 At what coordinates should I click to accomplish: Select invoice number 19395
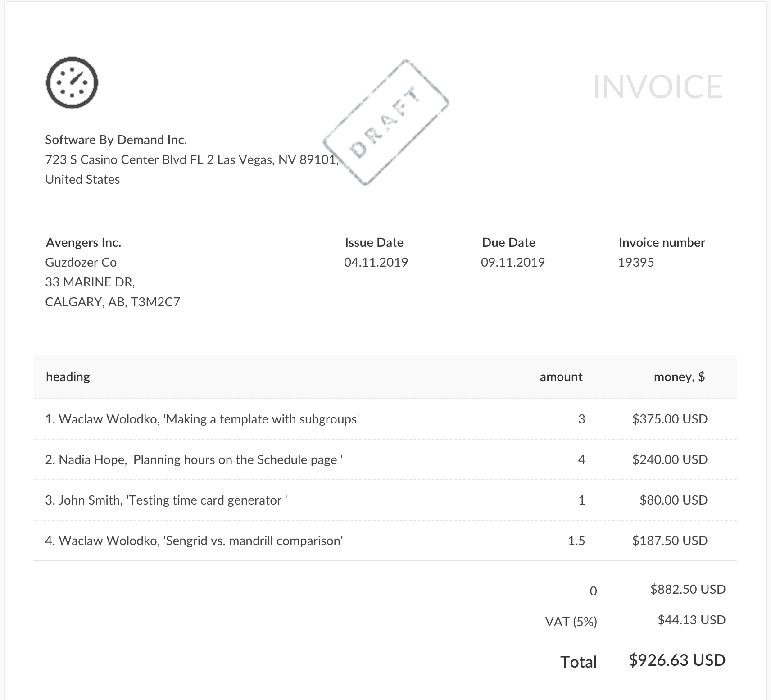tap(635, 263)
